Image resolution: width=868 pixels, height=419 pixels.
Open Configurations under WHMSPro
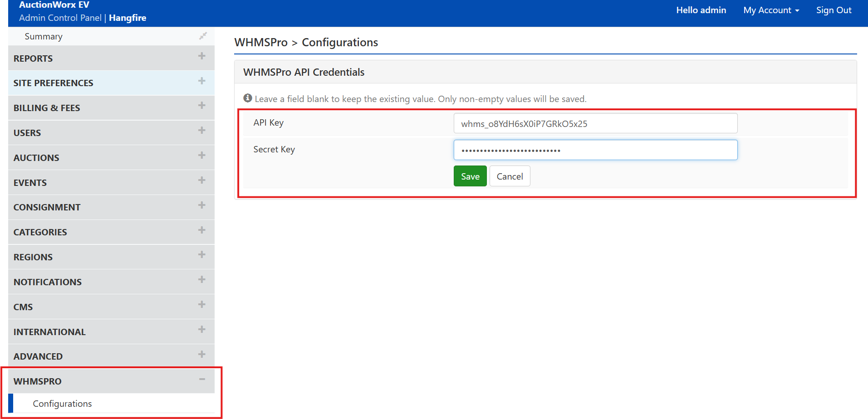[62, 404]
